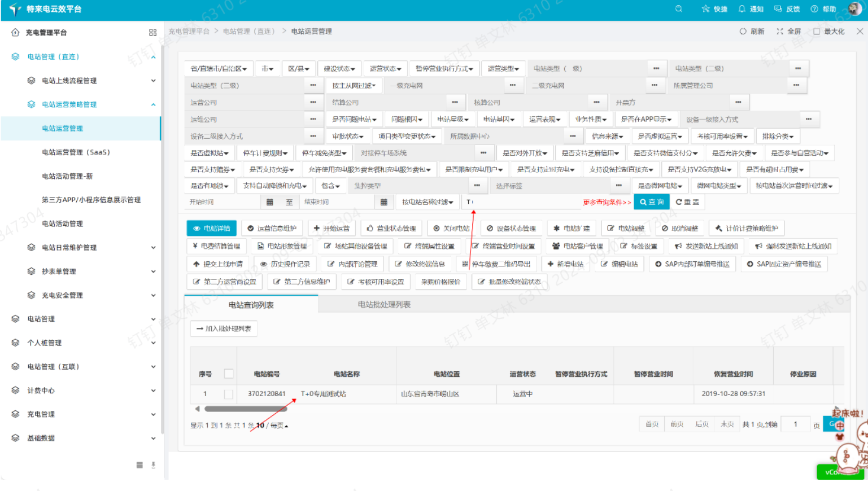Switch to the 电站批处理列表 tab

[384, 305]
